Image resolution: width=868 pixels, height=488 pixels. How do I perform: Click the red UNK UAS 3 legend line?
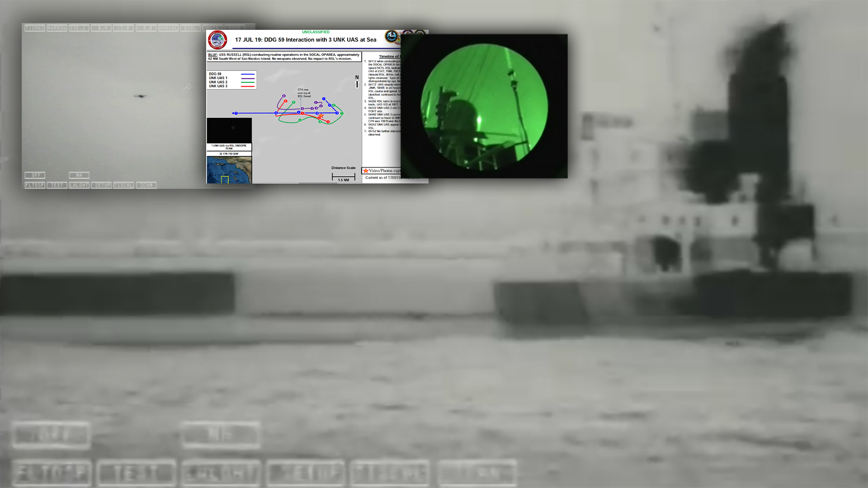(247, 86)
